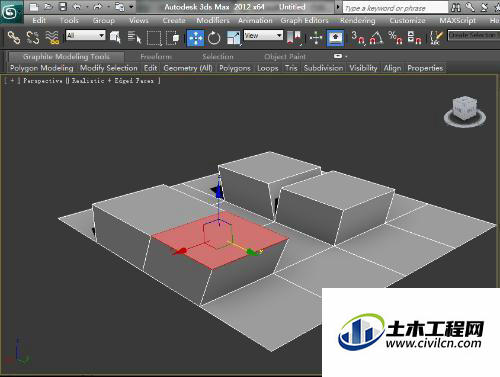500x377 pixels.
Task: Toggle the Angle Snap button
Action: (x=376, y=38)
